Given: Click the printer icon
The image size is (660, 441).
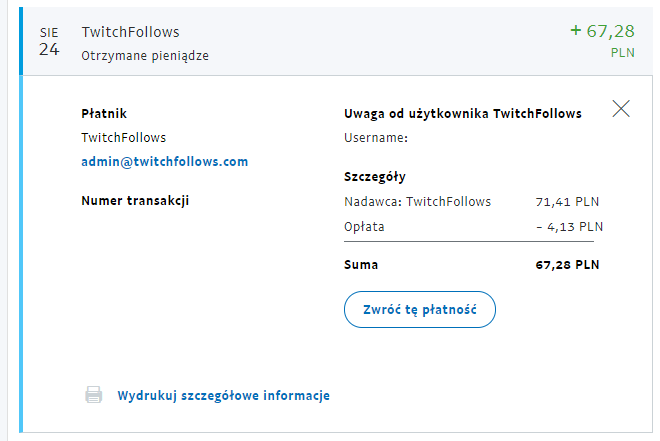Looking at the screenshot, I should click(x=94, y=395).
